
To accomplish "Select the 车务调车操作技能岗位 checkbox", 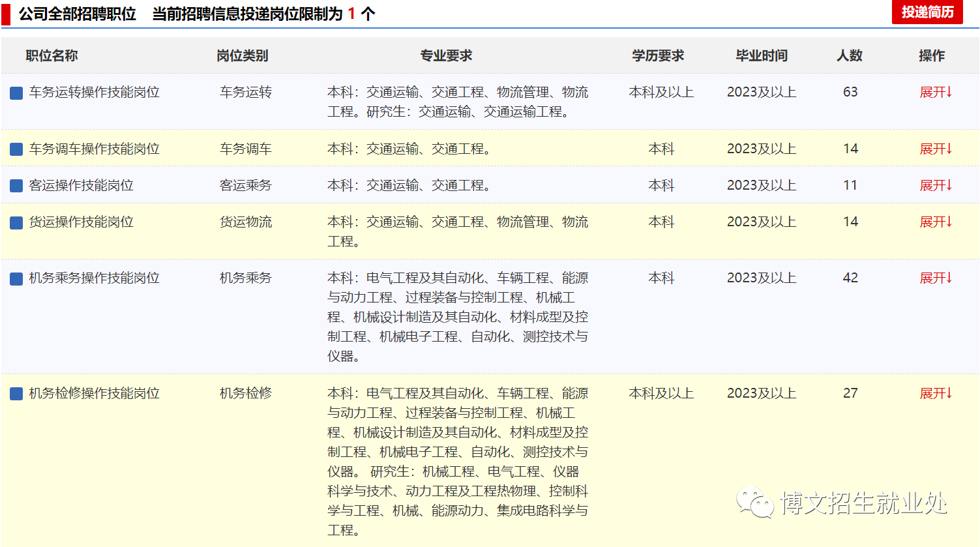I will coord(16,150).
